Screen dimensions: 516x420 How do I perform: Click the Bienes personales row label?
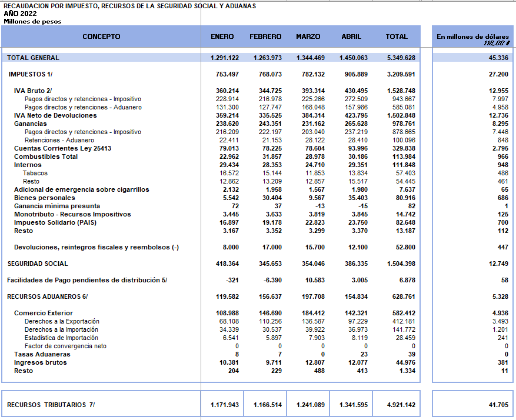tap(44, 198)
